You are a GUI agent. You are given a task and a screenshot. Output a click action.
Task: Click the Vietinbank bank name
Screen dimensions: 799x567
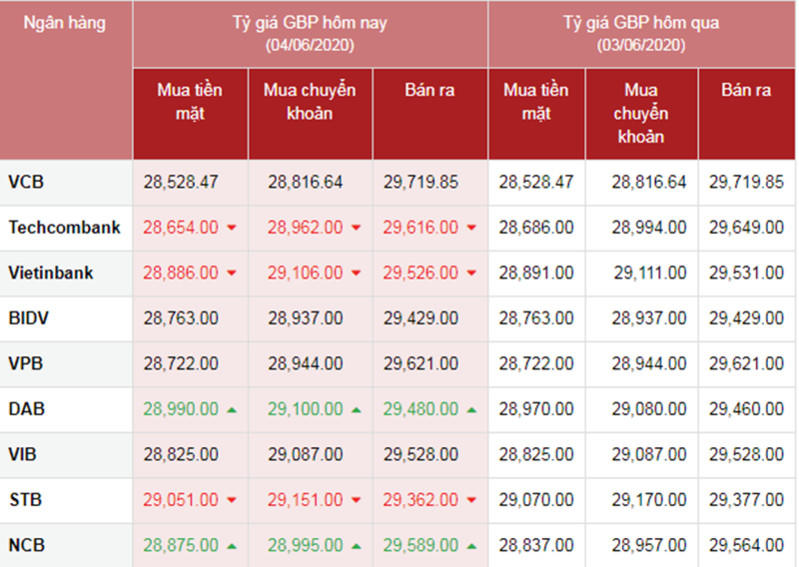point(51,272)
